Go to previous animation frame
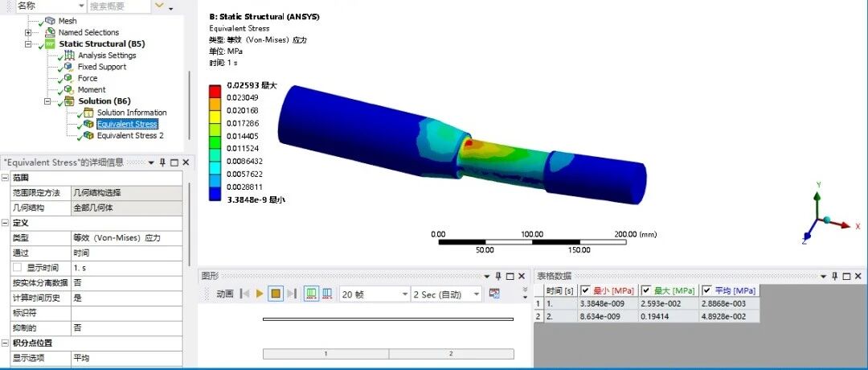The height and width of the screenshot is (370, 868). 244,294
